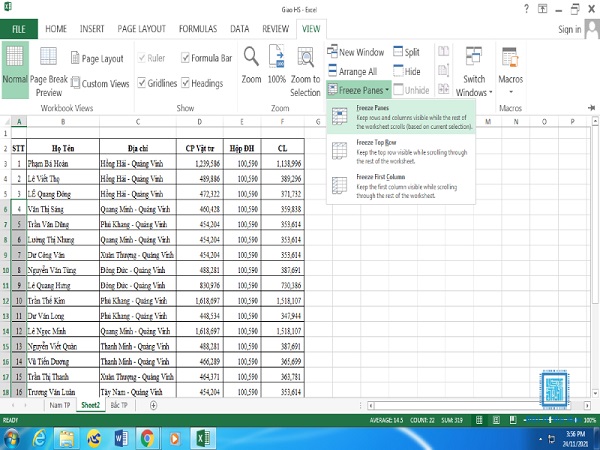Image resolution: width=600 pixels, height=450 pixels.
Task: Switch to the HOME tab
Action: pos(56,29)
